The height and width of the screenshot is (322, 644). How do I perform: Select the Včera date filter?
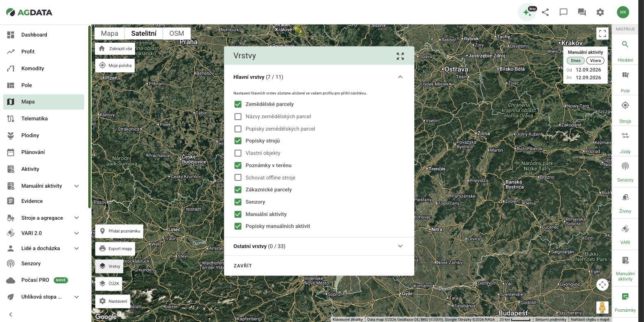coord(595,60)
